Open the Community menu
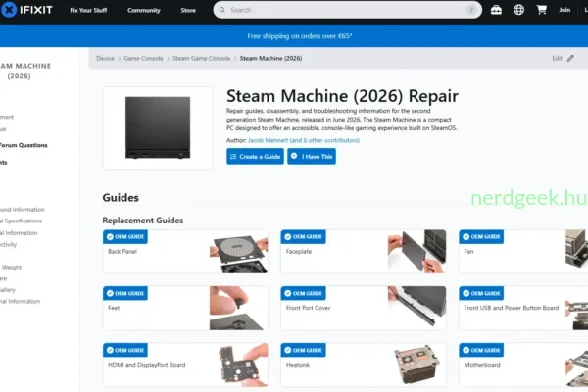 (144, 10)
